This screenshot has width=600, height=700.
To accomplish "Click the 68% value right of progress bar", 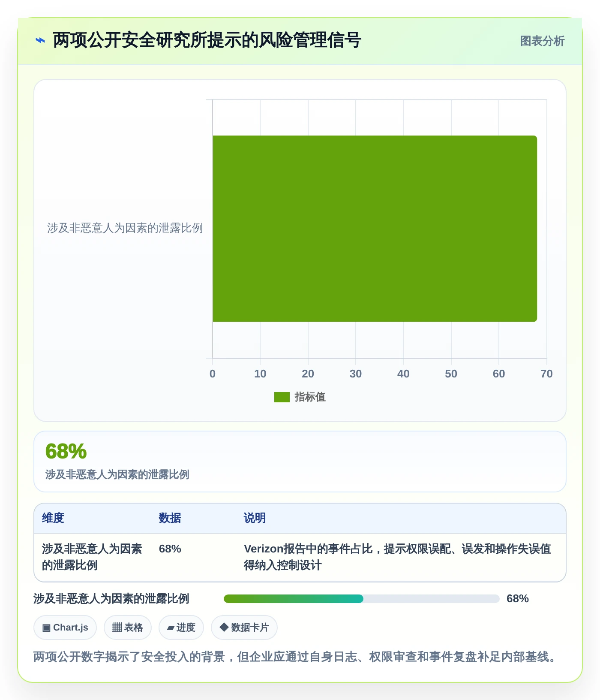I will click(518, 599).
